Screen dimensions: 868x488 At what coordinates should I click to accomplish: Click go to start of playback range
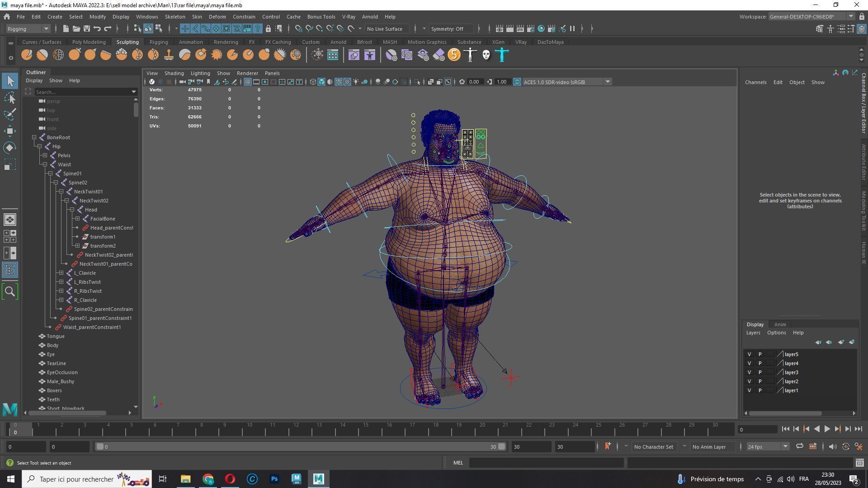[785, 429]
